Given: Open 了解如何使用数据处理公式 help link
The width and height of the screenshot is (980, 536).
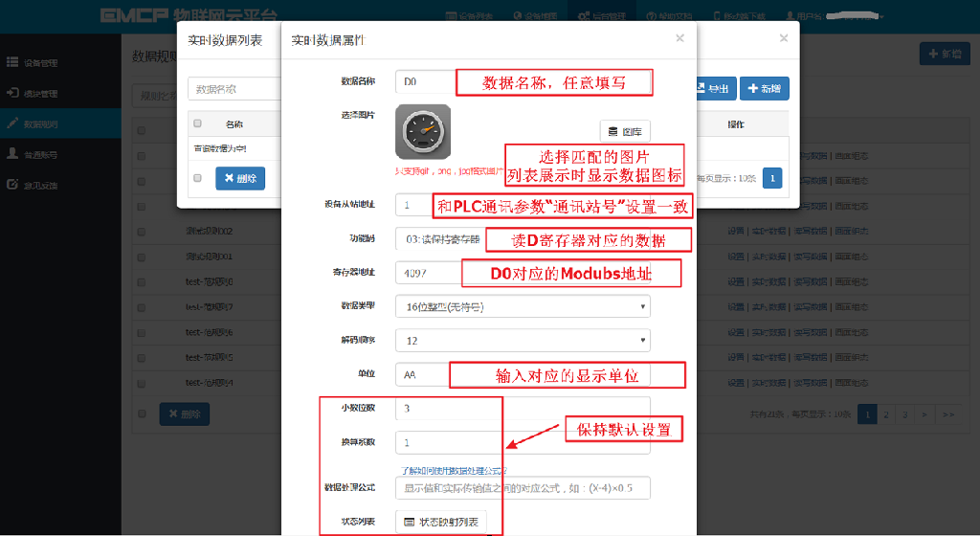Looking at the screenshot, I should (454, 470).
